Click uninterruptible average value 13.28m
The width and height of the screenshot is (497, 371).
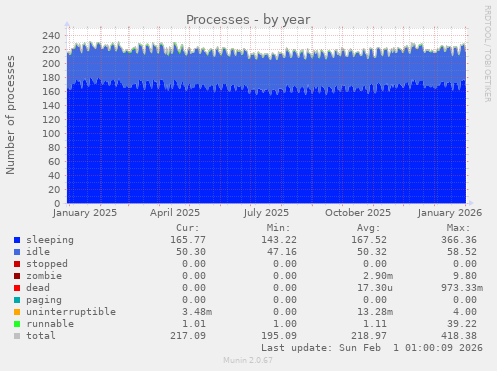[375, 312]
